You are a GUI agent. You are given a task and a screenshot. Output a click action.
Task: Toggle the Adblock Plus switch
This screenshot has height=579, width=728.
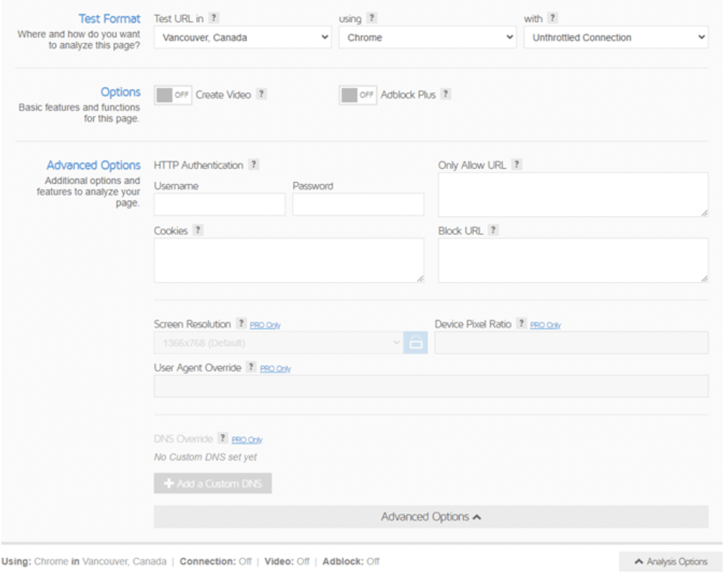point(358,95)
